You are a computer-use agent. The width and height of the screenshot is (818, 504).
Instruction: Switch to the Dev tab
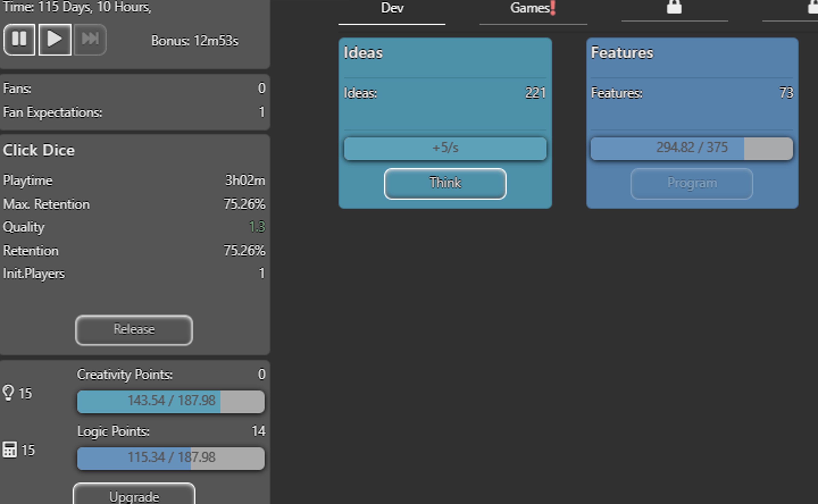392,8
